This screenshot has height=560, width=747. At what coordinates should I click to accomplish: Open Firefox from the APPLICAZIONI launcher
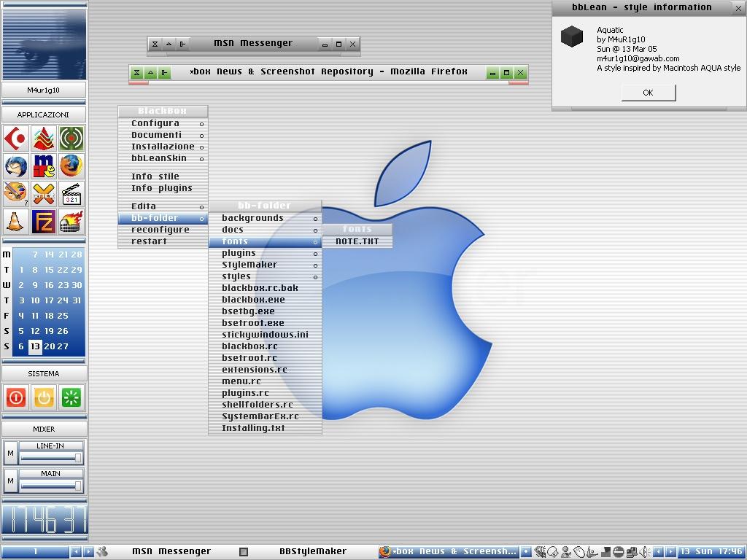click(71, 166)
